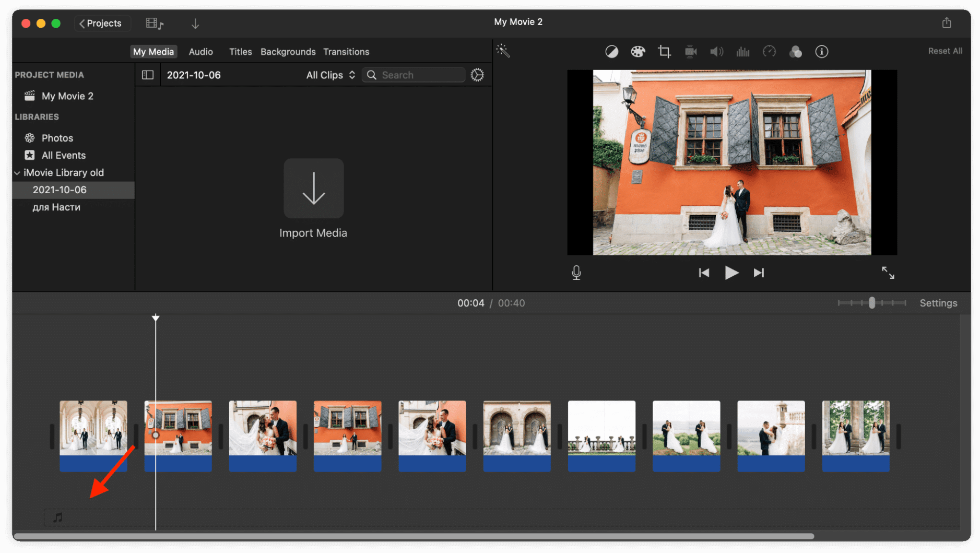The width and height of the screenshot is (980, 553).
Task: Click the playhead marker at timeline top
Action: point(156,317)
